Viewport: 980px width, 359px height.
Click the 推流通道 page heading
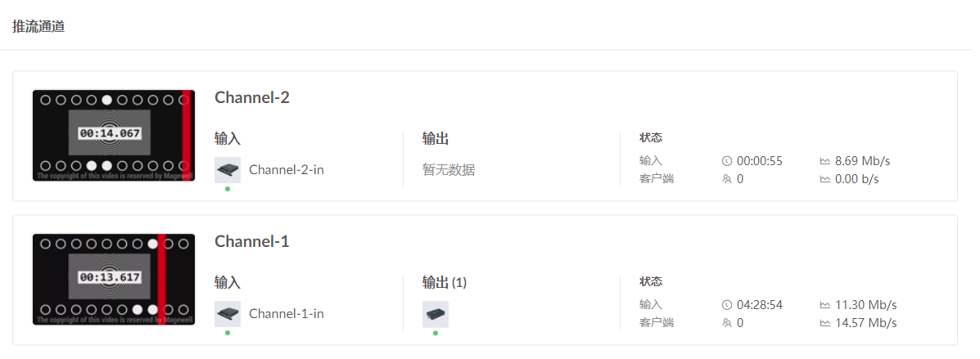click(38, 26)
